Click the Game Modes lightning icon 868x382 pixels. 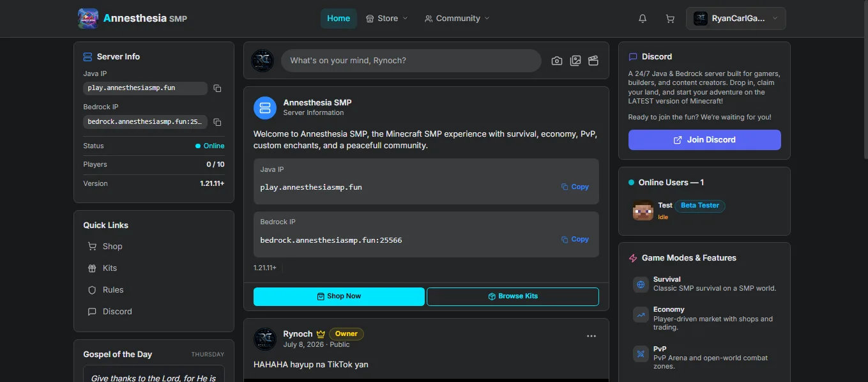633,258
